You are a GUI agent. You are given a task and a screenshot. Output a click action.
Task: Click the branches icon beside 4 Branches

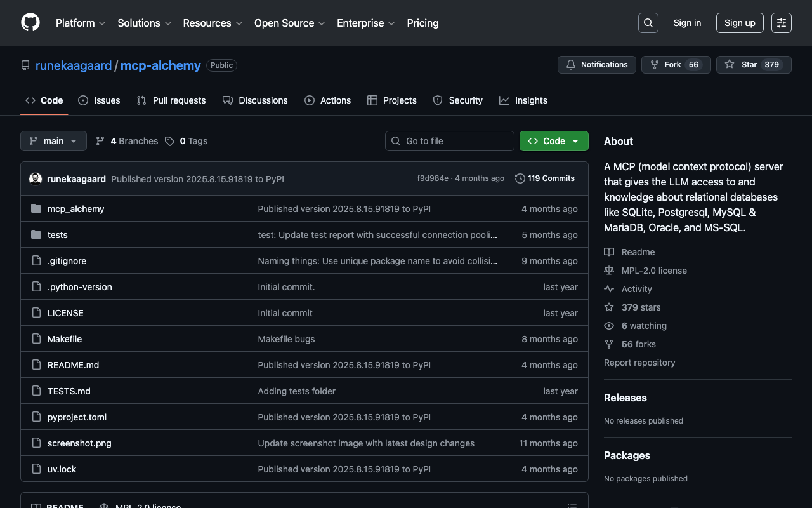coord(100,141)
